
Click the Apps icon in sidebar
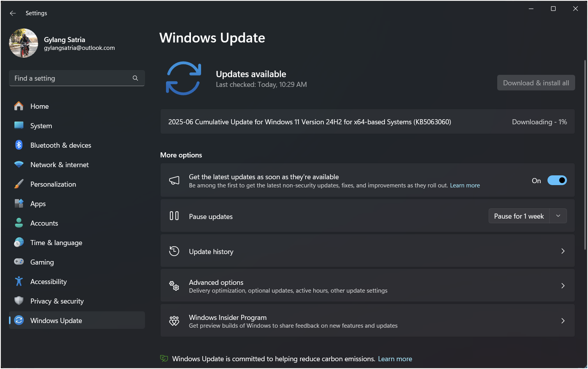click(19, 203)
